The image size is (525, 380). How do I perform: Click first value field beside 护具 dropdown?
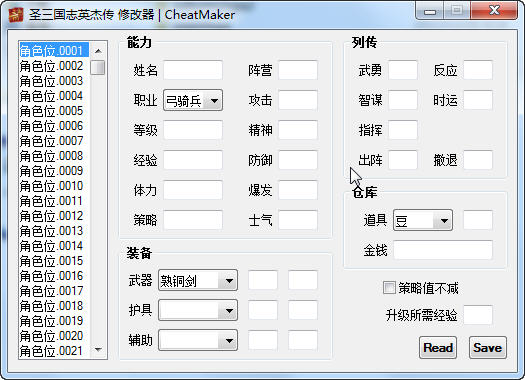pos(263,310)
